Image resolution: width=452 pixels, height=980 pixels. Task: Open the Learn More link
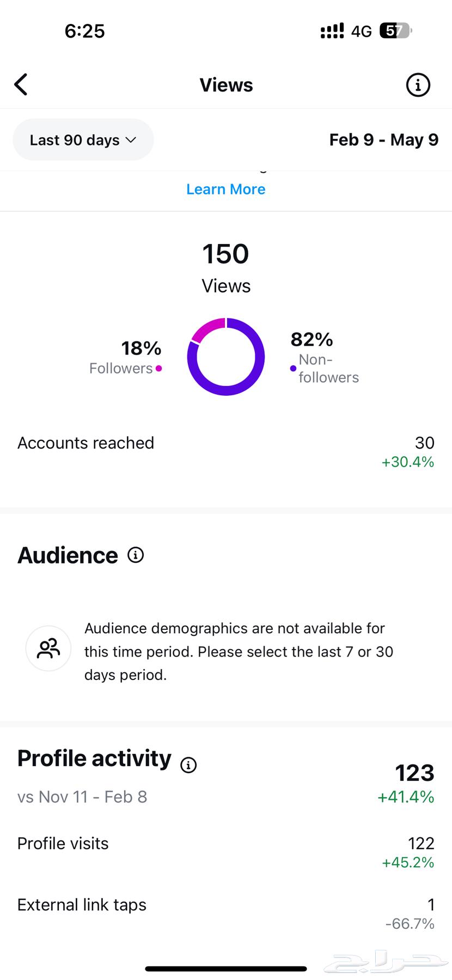pos(226,189)
